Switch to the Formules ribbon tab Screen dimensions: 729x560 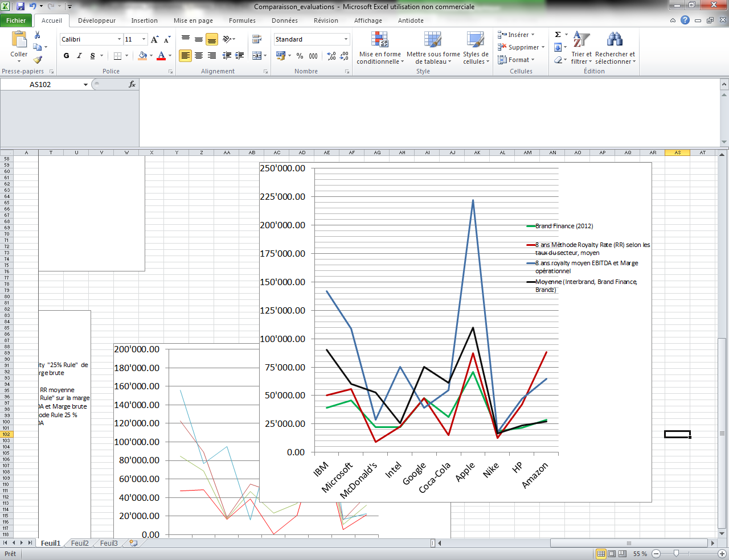[x=242, y=20]
